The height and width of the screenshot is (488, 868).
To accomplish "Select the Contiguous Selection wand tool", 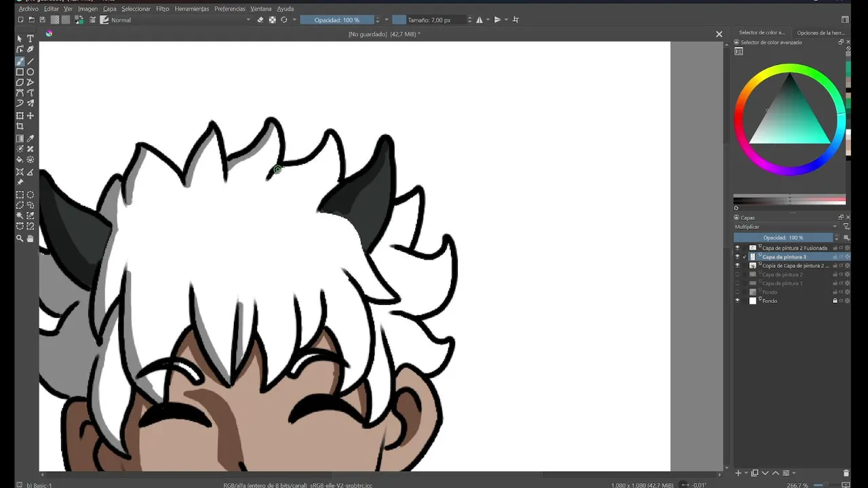I will [x=20, y=216].
